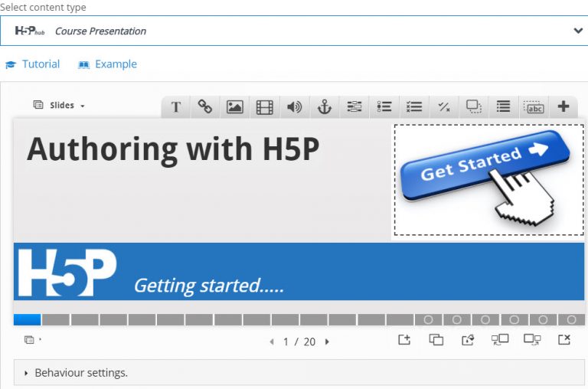Select the 'Getting started.....' text
The width and height of the screenshot is (588, 389).
click(x=209, y=286)
